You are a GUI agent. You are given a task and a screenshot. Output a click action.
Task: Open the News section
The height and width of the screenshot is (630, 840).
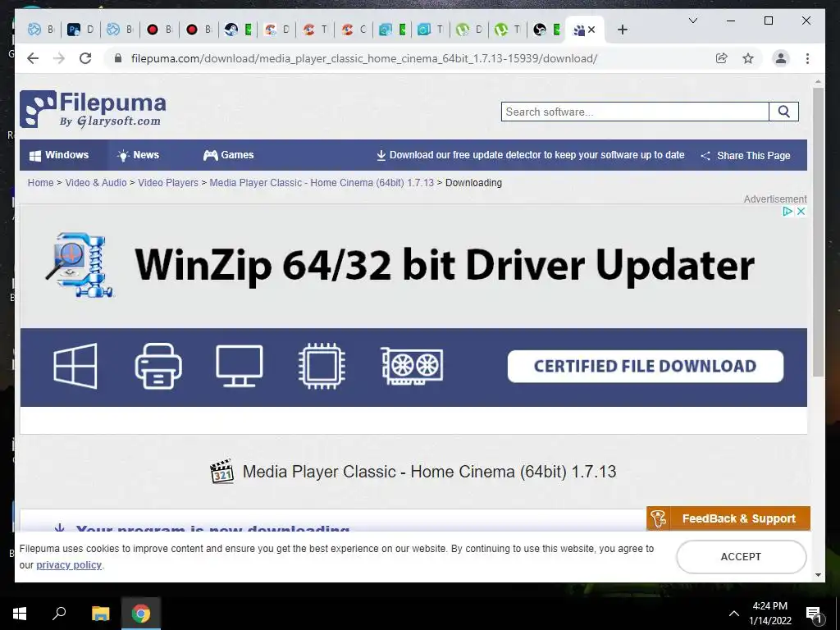click(x=138, y=155)
